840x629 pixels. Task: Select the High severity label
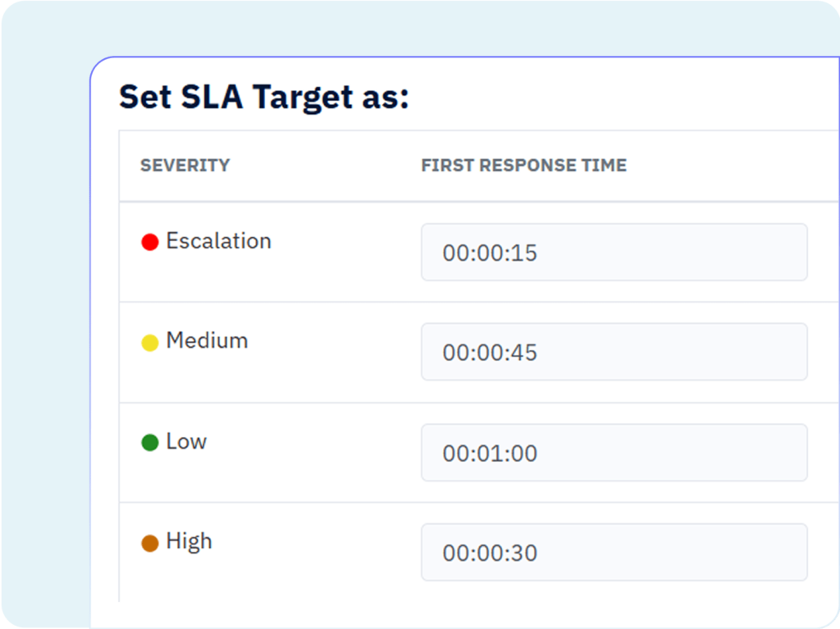pyautogui.click(x=189, y=542)
